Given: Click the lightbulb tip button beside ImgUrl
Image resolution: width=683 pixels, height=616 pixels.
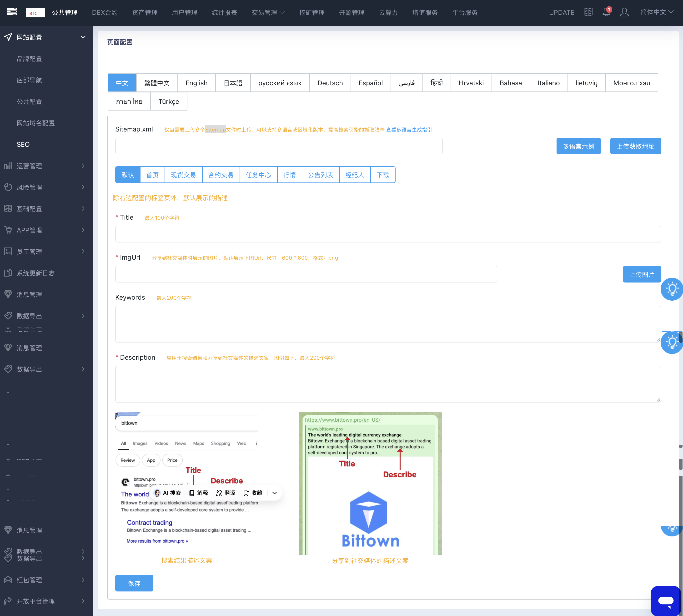Looking at the screenshot, I should pyautogui.click(x=672, y=289).
